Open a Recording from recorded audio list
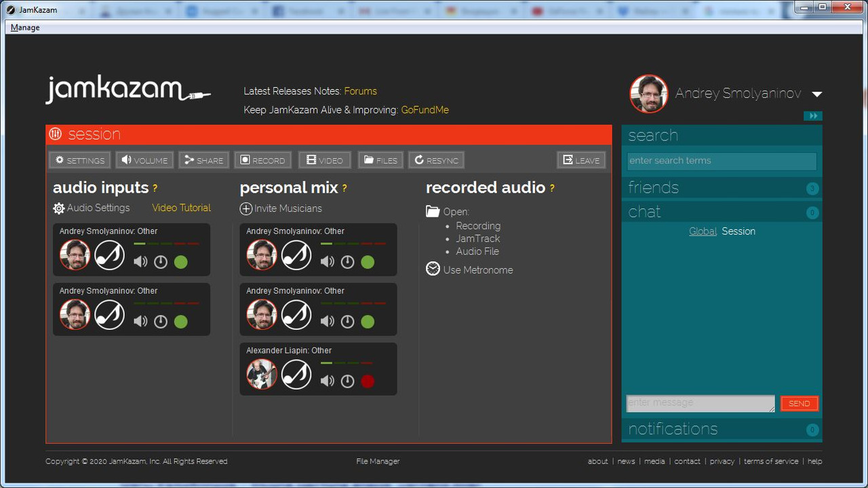868x488 pixels. click(x=478, y=226)
